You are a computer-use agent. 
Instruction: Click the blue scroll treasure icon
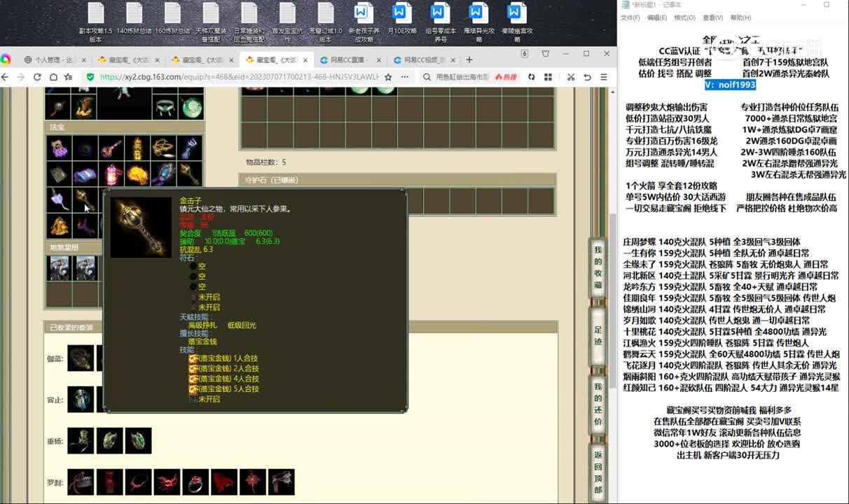click(85, 174)
